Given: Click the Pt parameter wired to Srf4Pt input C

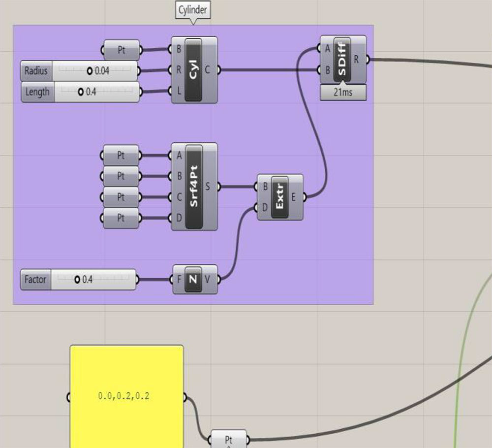Looking at the screenshot, I should [121, 197].
